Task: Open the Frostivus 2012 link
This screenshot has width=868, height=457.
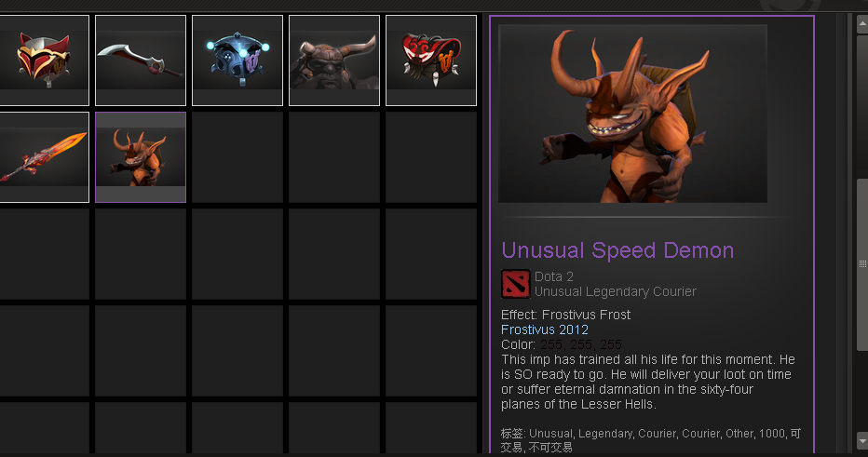Action: tap(545, 329)
